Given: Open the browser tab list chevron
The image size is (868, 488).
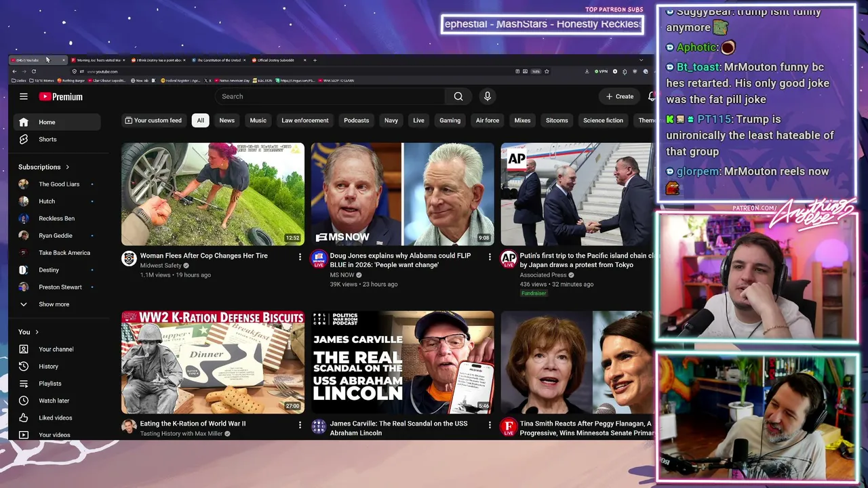Looking at the screenshot, I should [641, 60].
